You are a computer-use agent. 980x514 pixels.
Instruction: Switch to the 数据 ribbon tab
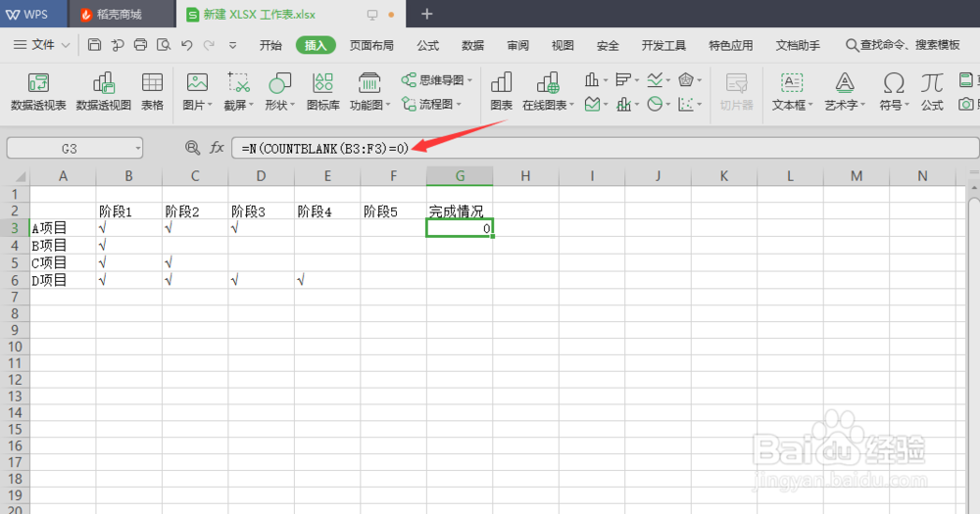tap(472, 45)
